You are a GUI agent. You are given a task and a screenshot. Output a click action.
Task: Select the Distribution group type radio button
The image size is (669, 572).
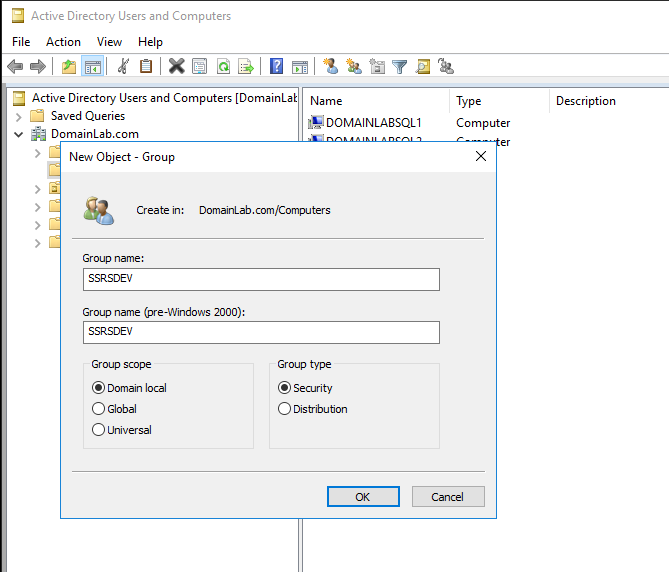284,408
